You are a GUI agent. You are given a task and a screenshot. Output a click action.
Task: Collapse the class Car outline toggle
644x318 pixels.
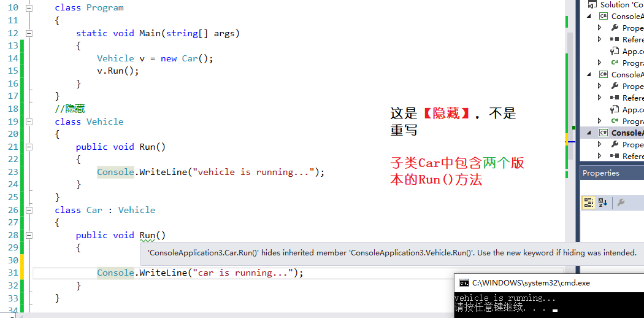(28, 210)
